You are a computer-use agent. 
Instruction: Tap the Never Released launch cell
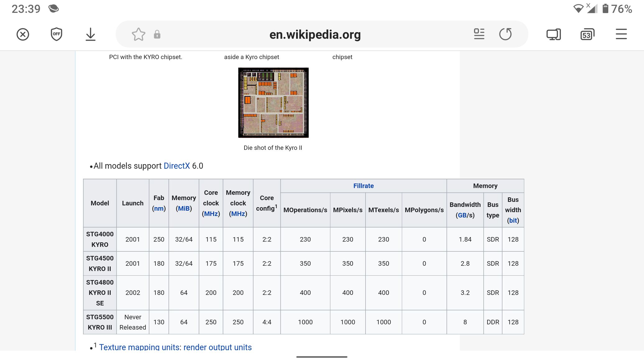(x=133, y=322)
